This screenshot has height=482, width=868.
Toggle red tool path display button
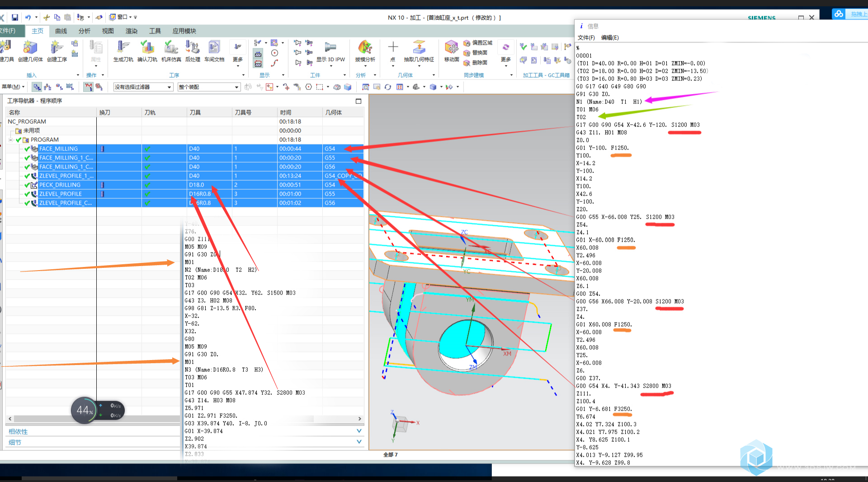pos(88,87)
